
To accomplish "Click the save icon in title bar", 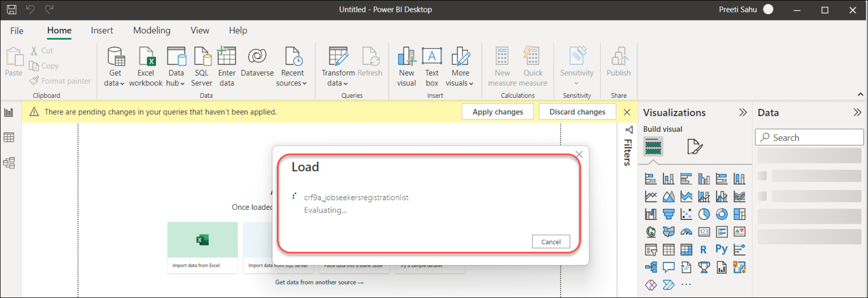I will tap(11, 10).
